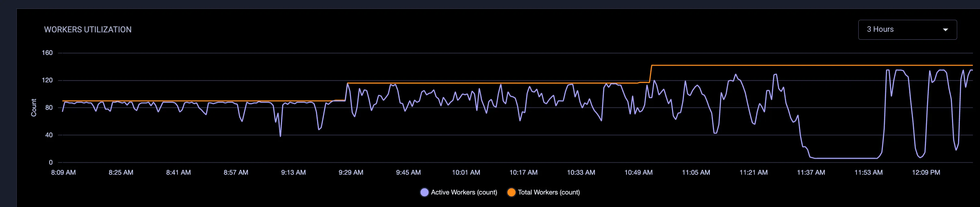Click the 8:25 AM x-axis label

click(x=121, y=172)
